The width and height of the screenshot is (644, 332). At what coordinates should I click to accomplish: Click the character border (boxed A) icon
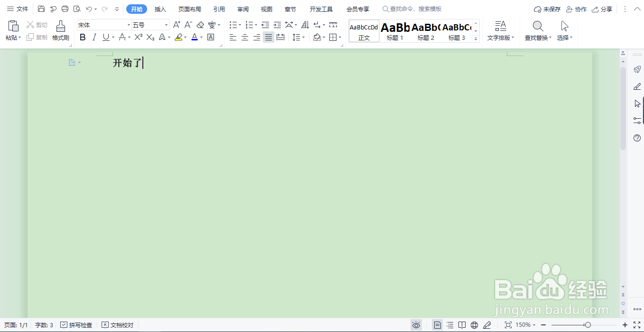(x=211, y=37)
